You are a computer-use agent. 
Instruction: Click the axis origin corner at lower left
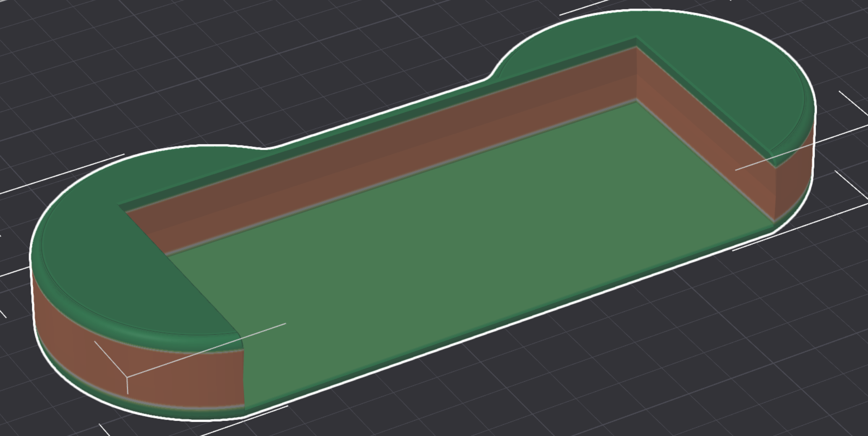pyautogui.click(x=127, y=378)
